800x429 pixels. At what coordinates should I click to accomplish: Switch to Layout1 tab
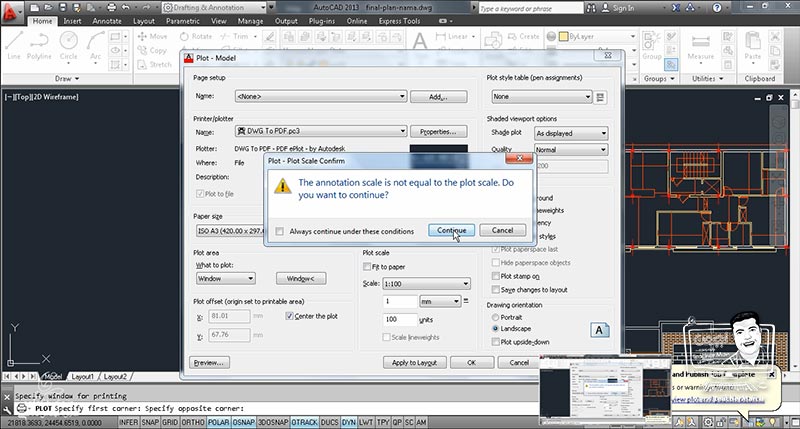coord(82,376)
